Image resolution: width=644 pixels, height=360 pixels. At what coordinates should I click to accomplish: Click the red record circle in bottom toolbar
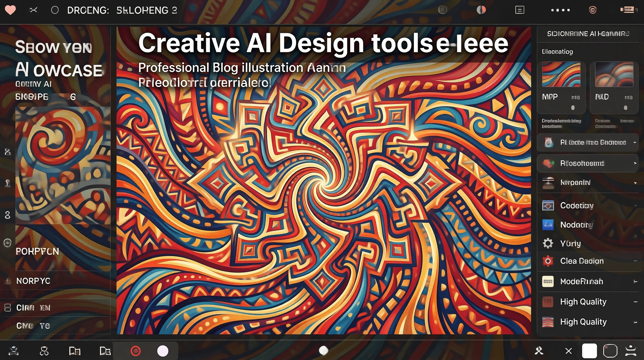(x=136, y=351)
